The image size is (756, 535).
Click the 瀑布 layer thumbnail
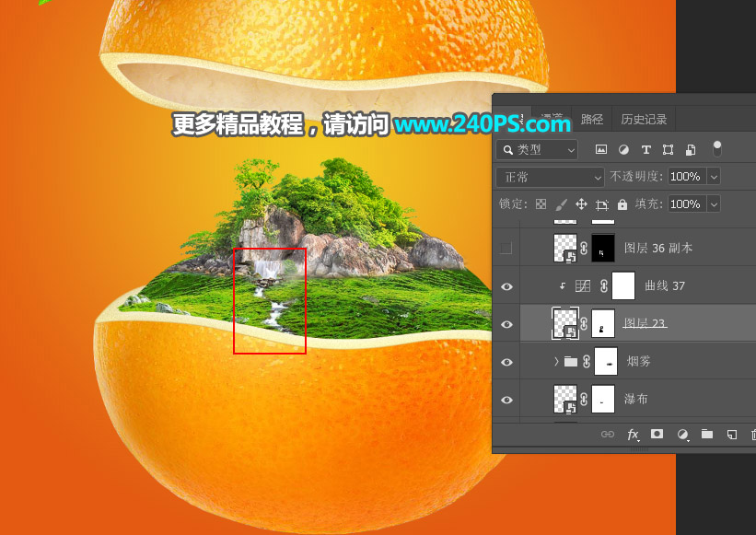(x=565, y=399)
